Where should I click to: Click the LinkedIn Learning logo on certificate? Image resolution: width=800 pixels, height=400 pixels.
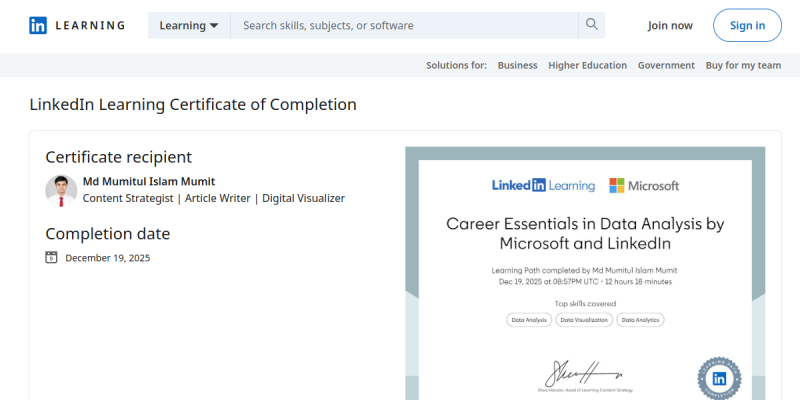point(543,186)
